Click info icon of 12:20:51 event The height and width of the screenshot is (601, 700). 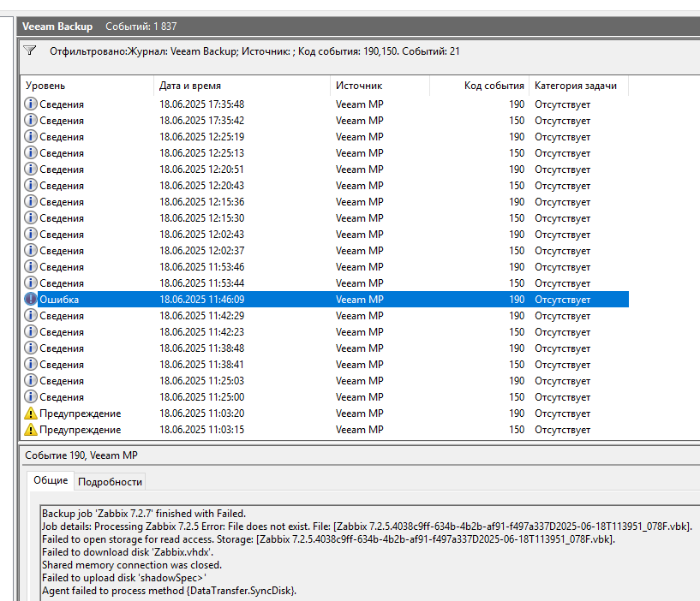click(30, 170)
